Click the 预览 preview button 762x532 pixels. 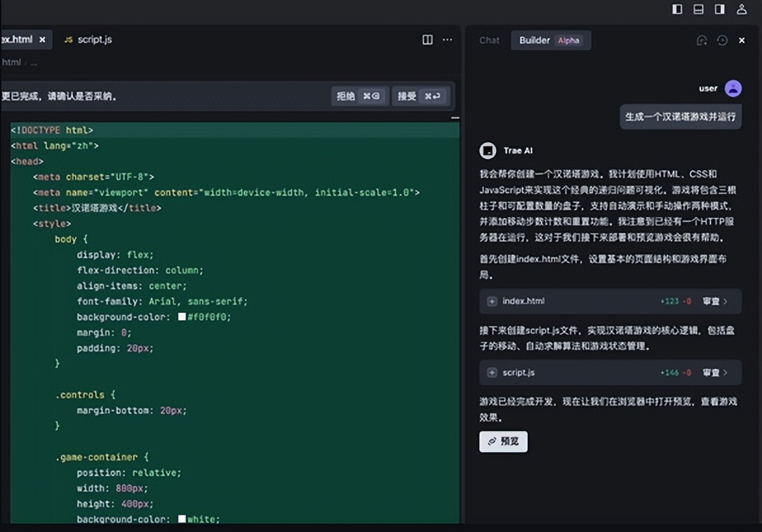pos(503,441)
